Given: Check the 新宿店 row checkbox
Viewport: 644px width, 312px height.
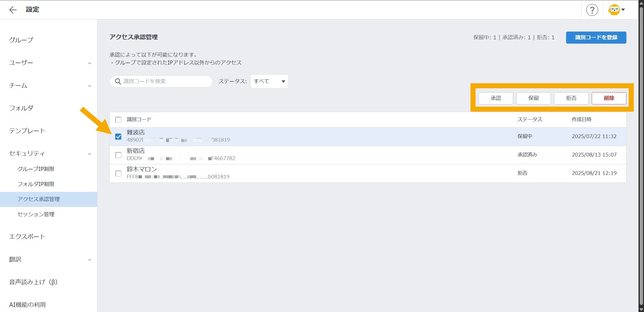Looking at the screenshot, I should pos(118,155).
